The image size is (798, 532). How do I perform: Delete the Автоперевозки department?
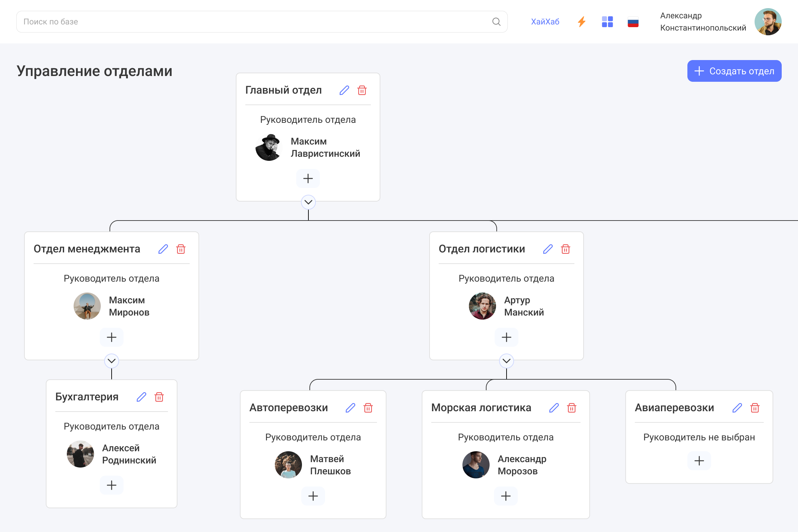coord(368,408)
